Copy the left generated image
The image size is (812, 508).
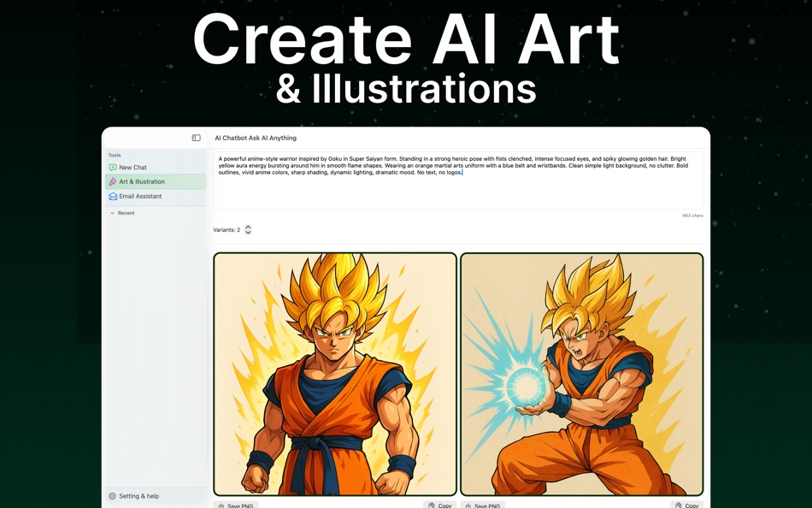pyautogui.click(x=439, y=505)
